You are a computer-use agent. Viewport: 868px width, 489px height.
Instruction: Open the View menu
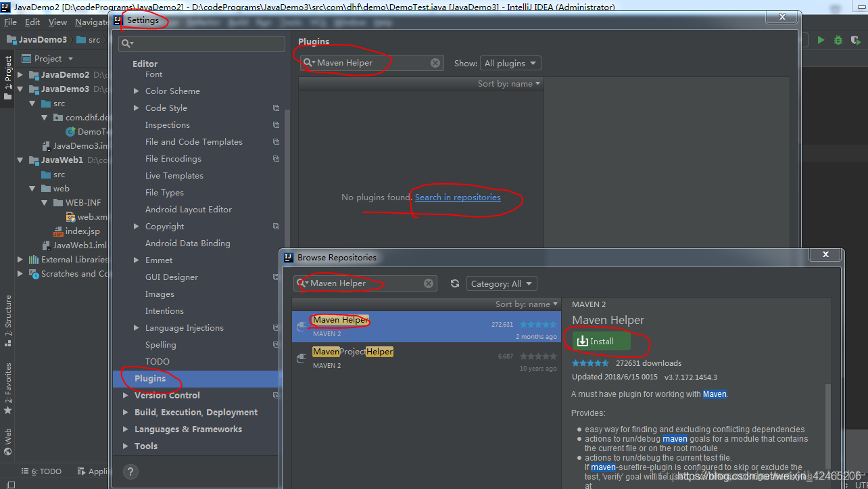57,22
